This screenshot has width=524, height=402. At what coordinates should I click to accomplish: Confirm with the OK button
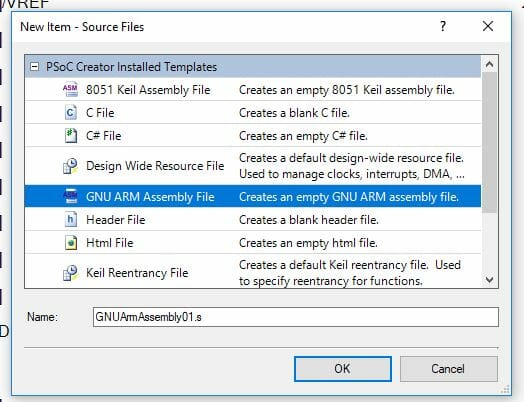[343, 369]
